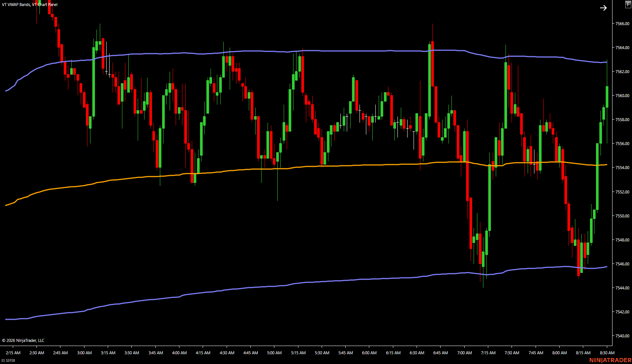Click the 7554.00 price axis label
This screenshot has height=364, width=632.
pos(622,168)
